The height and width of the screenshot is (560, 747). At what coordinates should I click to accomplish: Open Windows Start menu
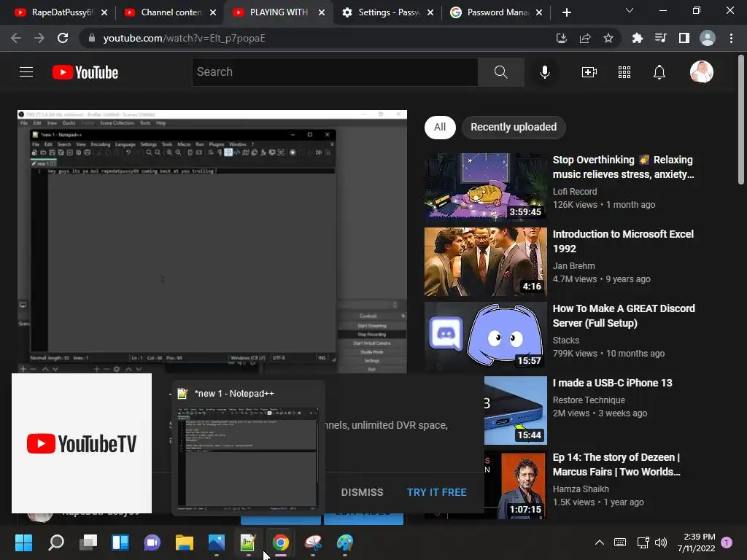(x=23, y=542)
